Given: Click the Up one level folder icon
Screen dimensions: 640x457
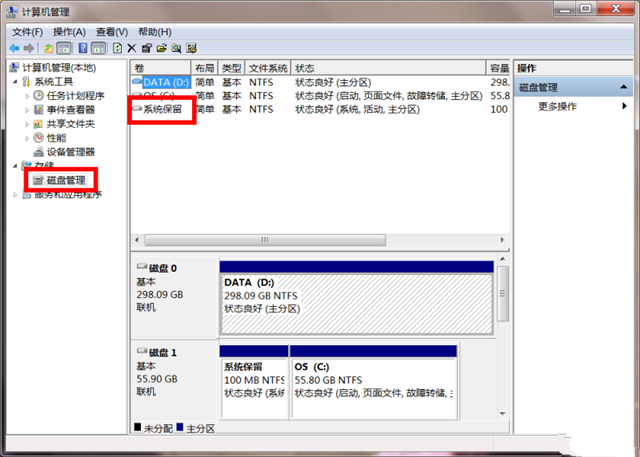Looking at the screenshot, I should [48, 47].
